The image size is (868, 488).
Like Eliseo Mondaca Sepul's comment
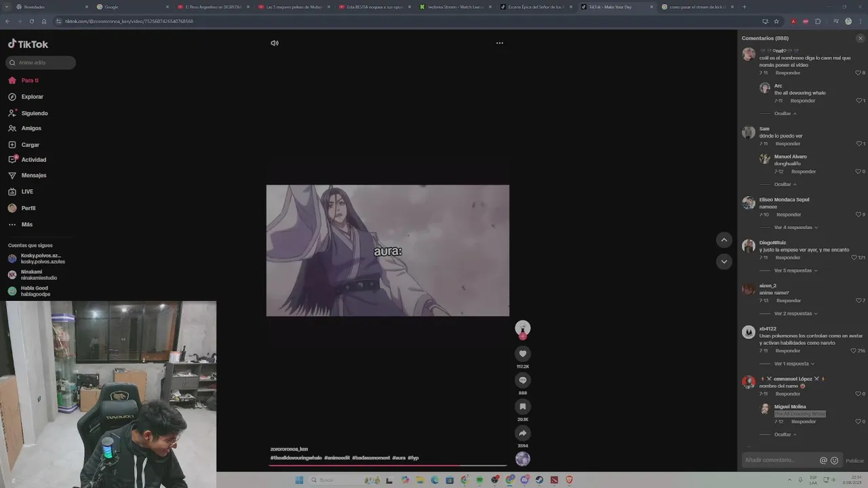860,214
